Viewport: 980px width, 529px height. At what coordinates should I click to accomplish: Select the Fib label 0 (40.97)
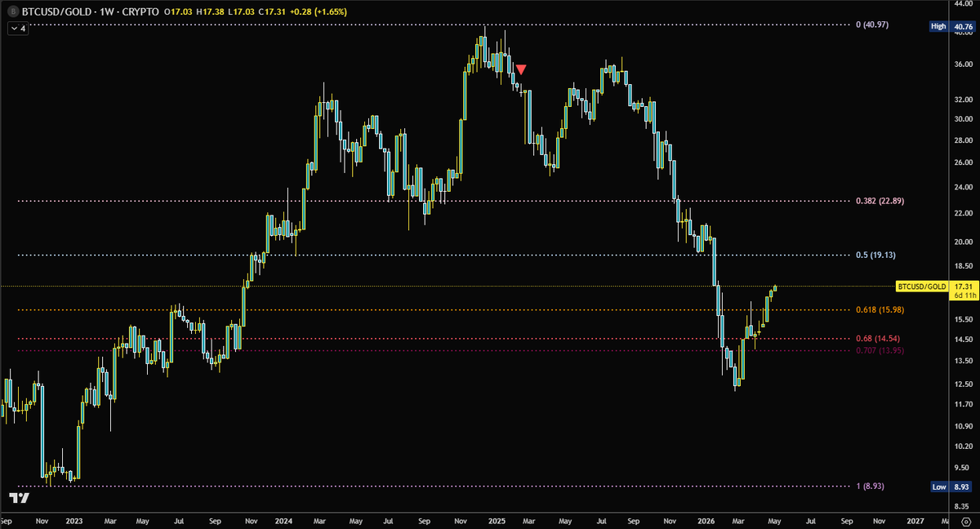(872, 25)
